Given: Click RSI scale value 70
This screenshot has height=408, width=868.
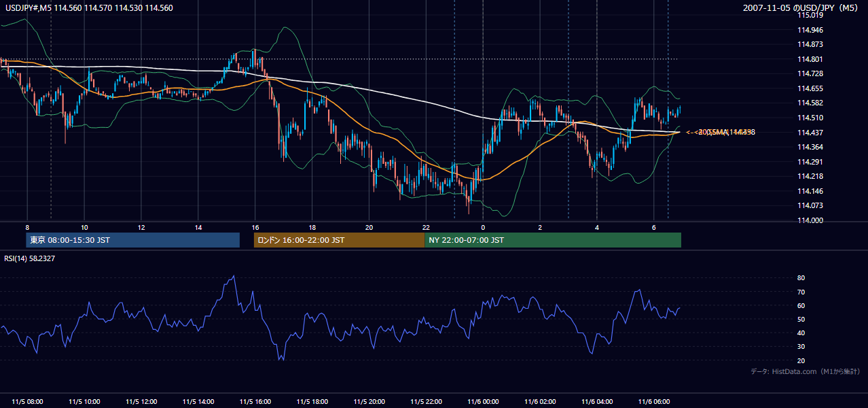Looking at the screenshot, I should (801, 292).
